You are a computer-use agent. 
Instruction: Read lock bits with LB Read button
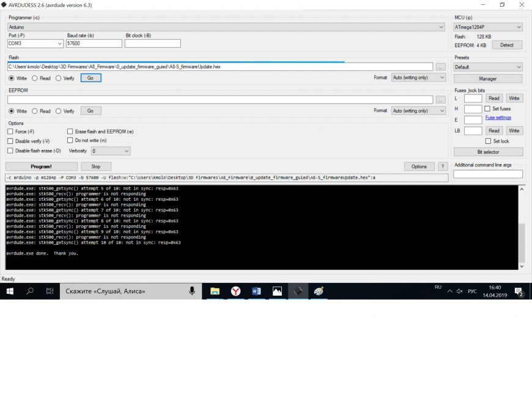[494, 131]
